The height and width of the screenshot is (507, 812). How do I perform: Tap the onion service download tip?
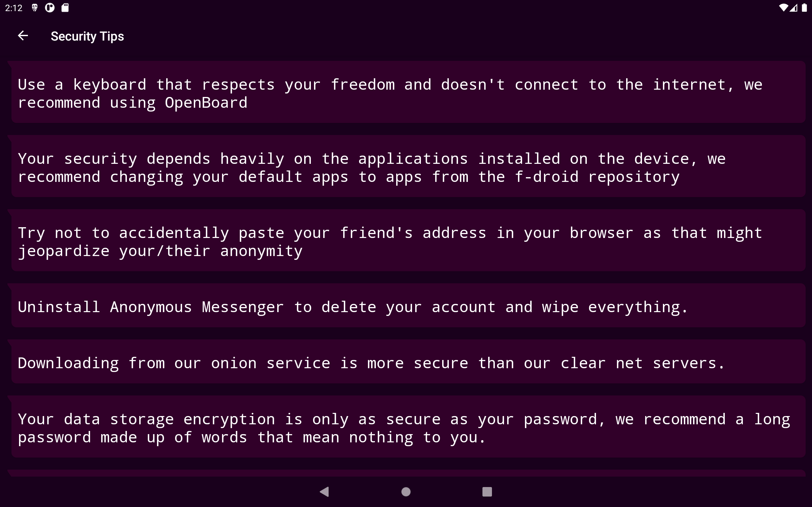(408, 362)
